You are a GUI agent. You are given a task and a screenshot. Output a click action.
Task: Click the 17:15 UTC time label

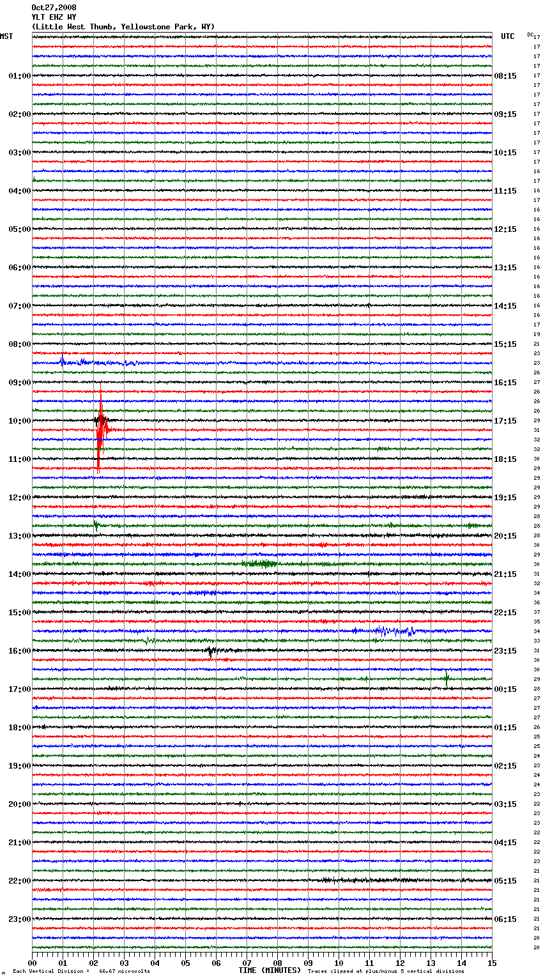(505, 421)
